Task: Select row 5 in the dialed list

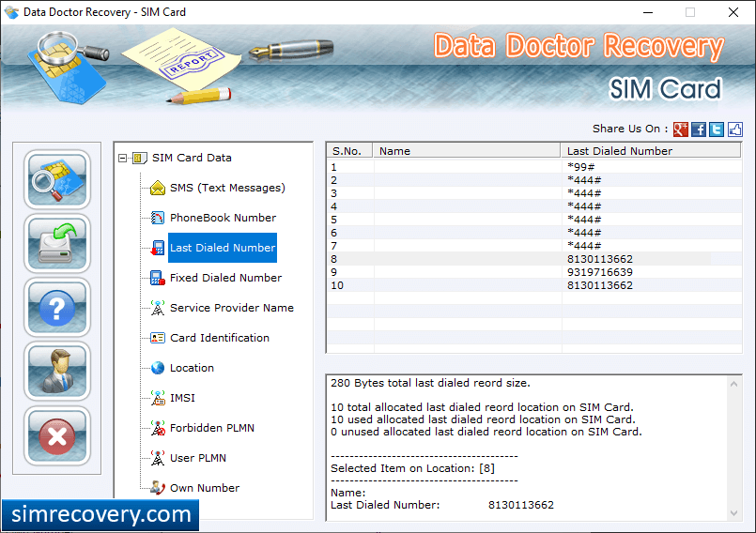Action: (534, 220)
